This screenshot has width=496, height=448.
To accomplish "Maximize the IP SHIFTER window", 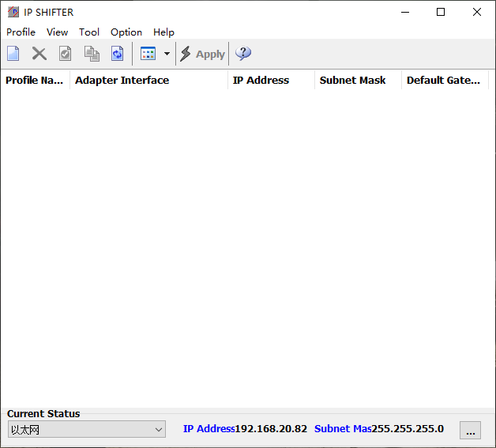I will point(441,12).
